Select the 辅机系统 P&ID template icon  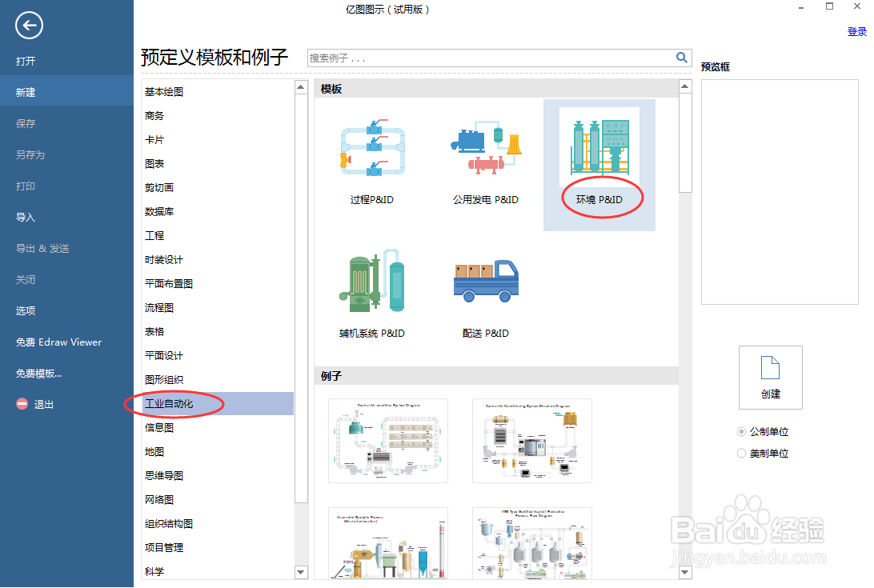[372, 280]
